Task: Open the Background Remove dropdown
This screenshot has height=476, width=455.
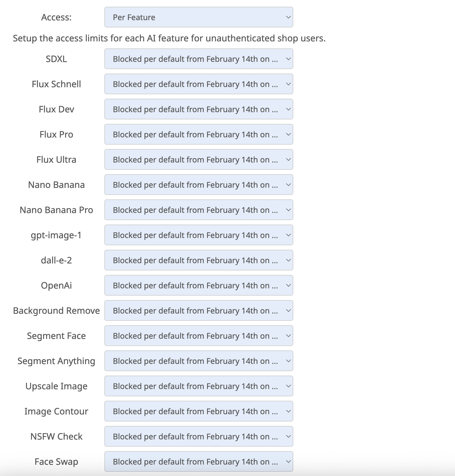Action: pos(199,310)
